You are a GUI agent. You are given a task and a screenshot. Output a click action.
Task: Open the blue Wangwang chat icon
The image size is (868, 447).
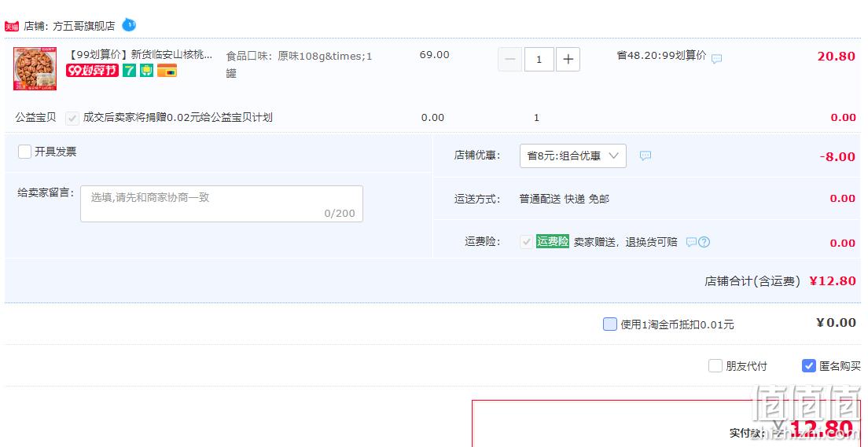pos(129,25)
